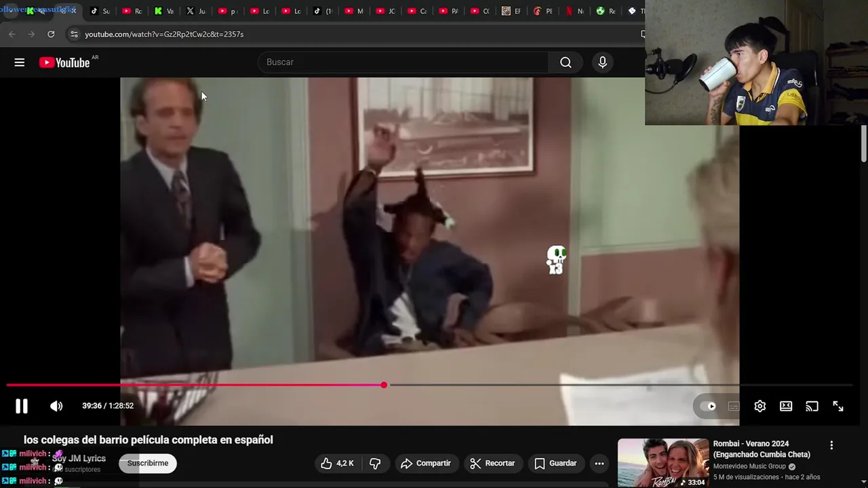The height and width of the screenshot is (488, 868).
Task: Click the 39:36 / 1:28:52 time display
Action: pos(108,406)
